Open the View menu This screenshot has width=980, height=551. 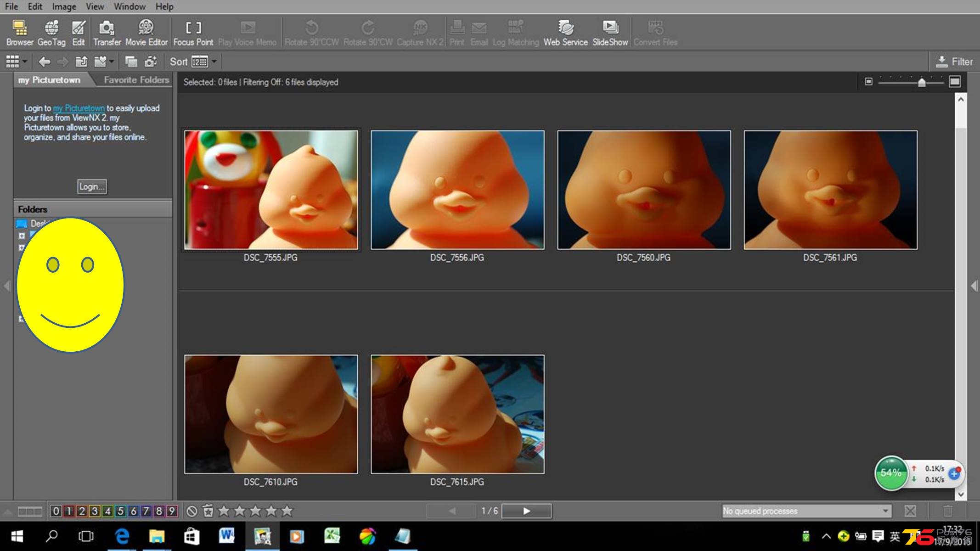pyautogui.click(x=95, y=6)
